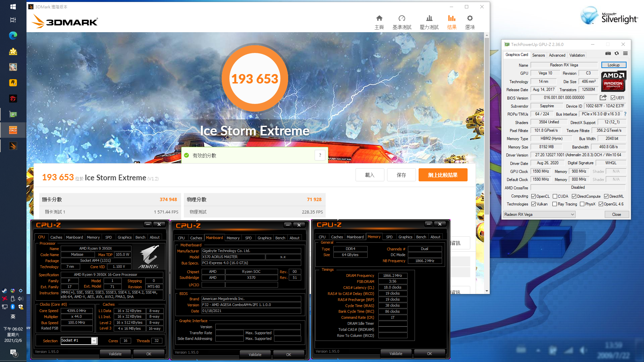Toggle the DirectCompute checkbox

click(x=574, y=196)
